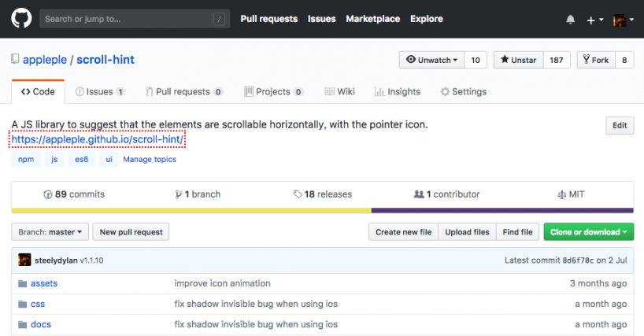This screenshot has width=644, height=336.
Task: Expand the Branch: master selector
Action: (50, 232)
